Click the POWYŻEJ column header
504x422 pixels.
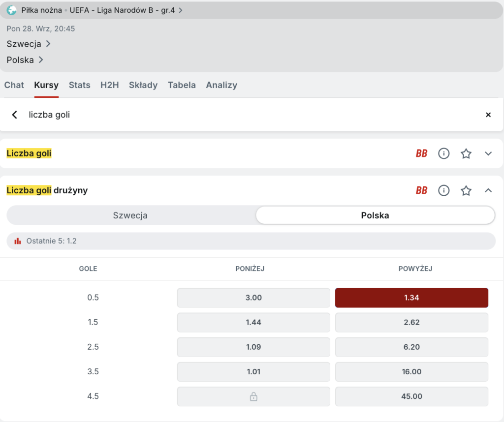tap(415, 269)
